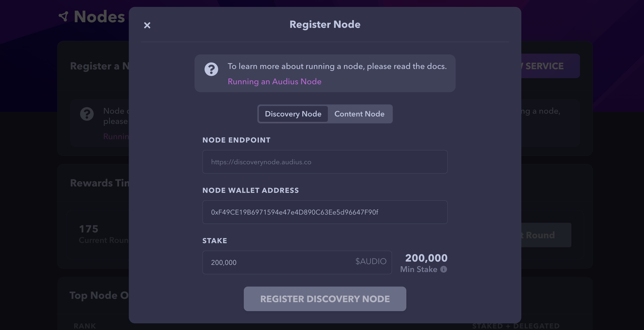The image size is (644, 330).
Task: Click the Staked + Delegated column header
Action: pyautogui.click(x=516, y=326)
